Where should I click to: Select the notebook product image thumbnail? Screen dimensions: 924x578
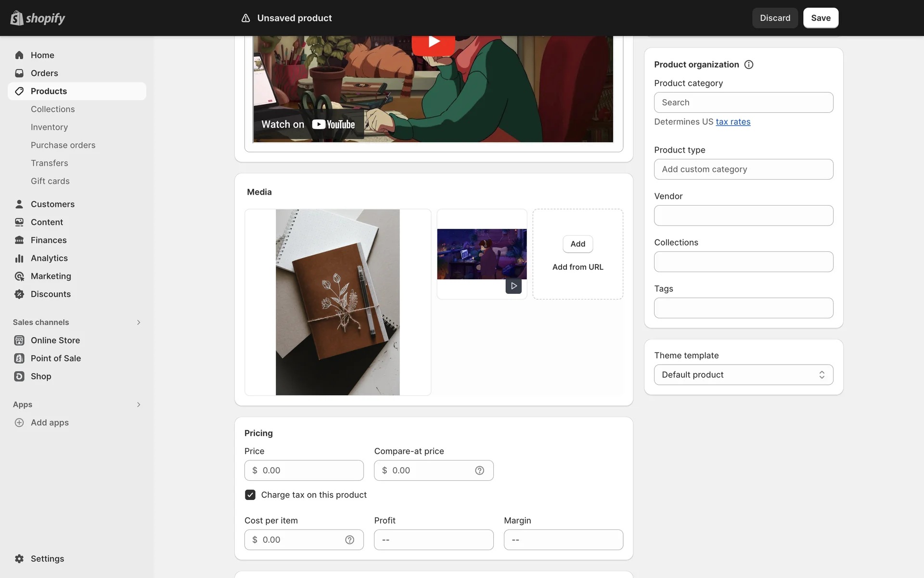[x=337, y=302]
